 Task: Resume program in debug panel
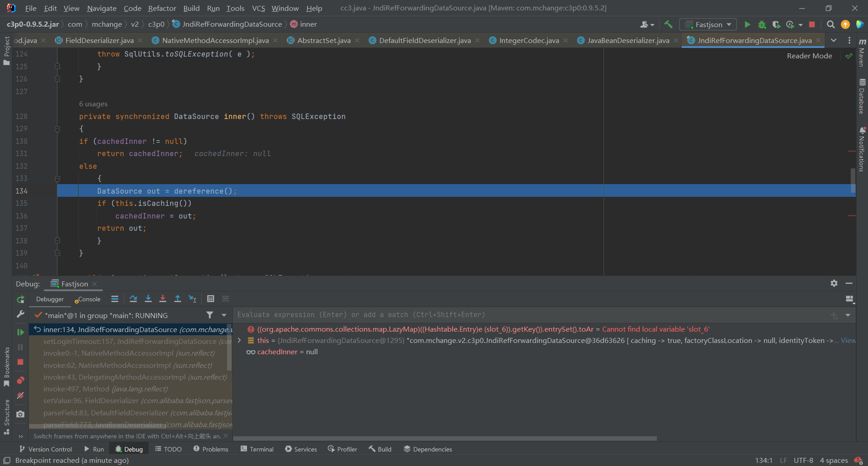(x=20, y=332)
